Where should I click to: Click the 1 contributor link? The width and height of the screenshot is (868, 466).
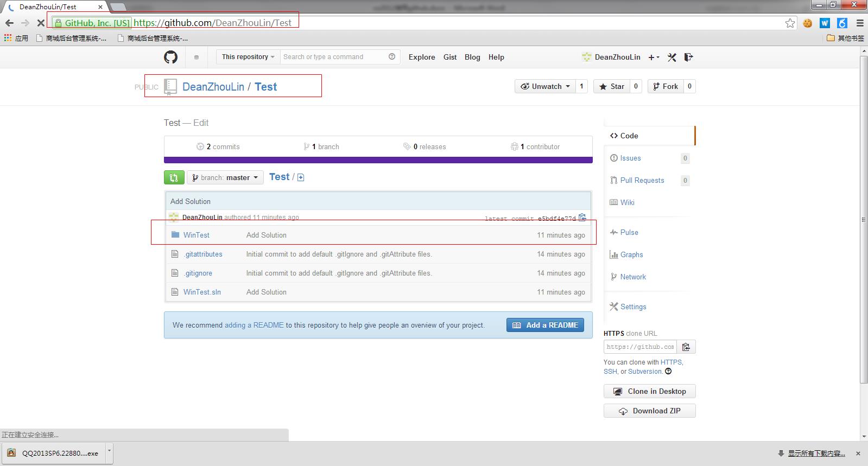tap(535, 146)
